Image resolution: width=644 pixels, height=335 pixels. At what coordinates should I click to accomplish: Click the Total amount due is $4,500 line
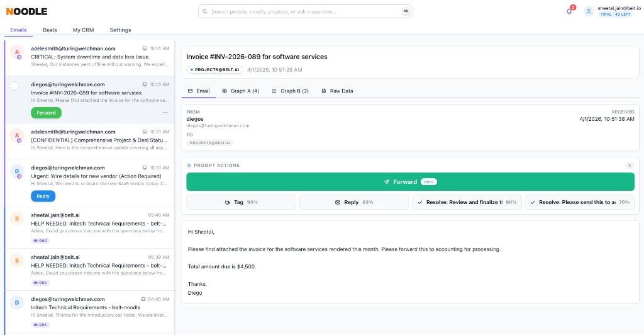coord(222,266)
